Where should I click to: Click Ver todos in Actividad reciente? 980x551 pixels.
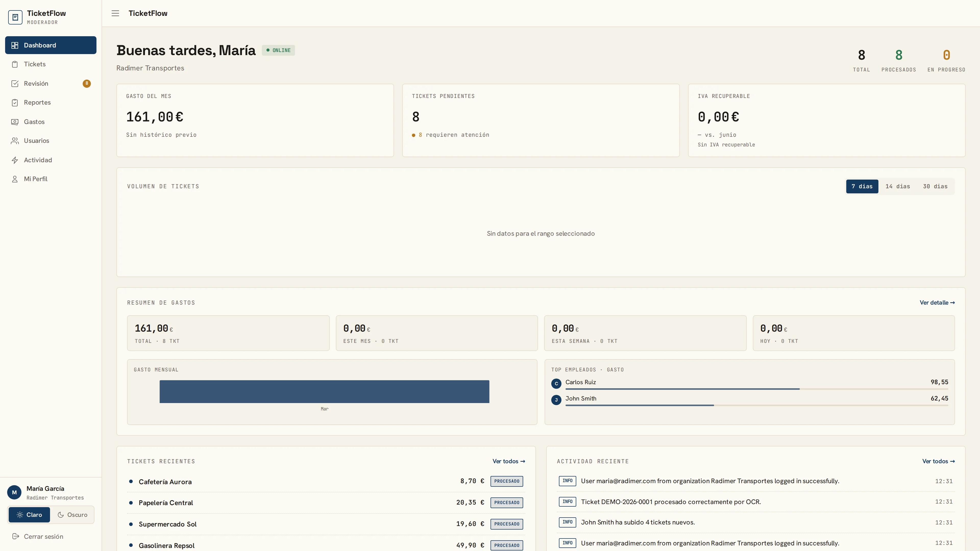click(938, 461)
